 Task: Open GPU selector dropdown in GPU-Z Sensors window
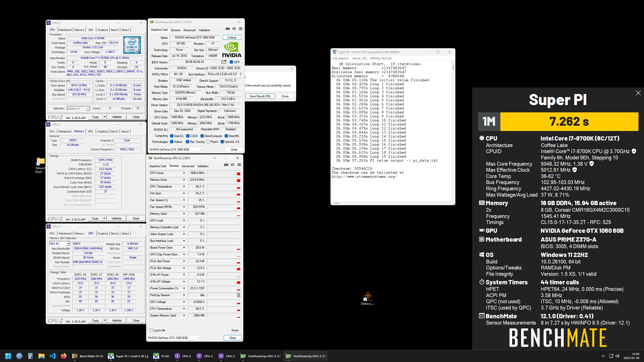click(174, 338)
